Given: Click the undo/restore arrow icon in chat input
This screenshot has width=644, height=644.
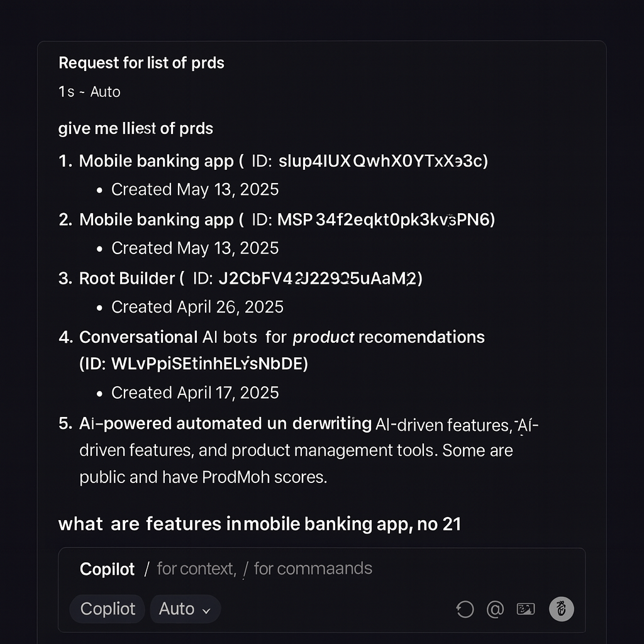Looking at the screenshot, I should [x=465, y=609].
